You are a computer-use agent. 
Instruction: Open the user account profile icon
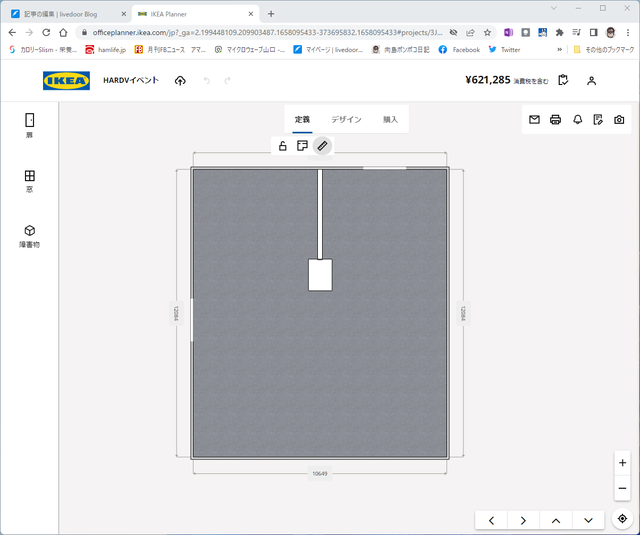coord(591,80)
